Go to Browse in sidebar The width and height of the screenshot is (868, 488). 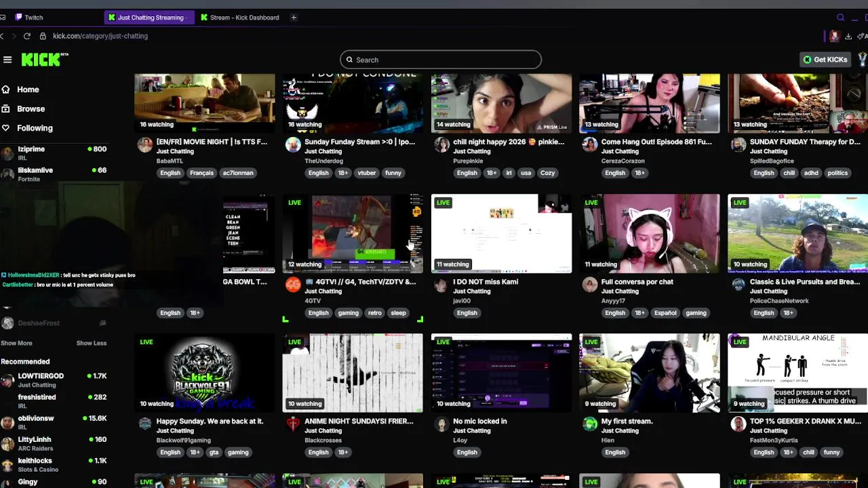[x=31, y=108]
